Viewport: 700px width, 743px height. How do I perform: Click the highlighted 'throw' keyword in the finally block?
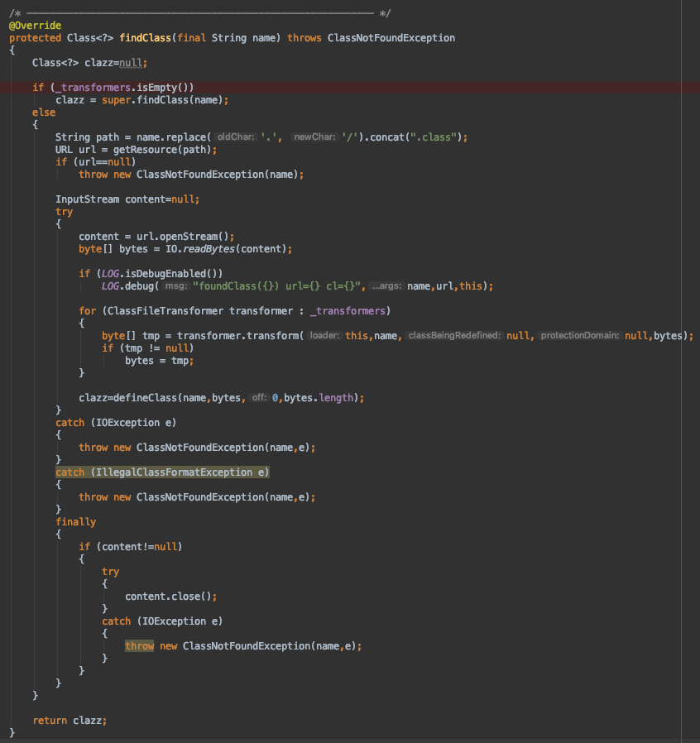click(x=139, y=646)
